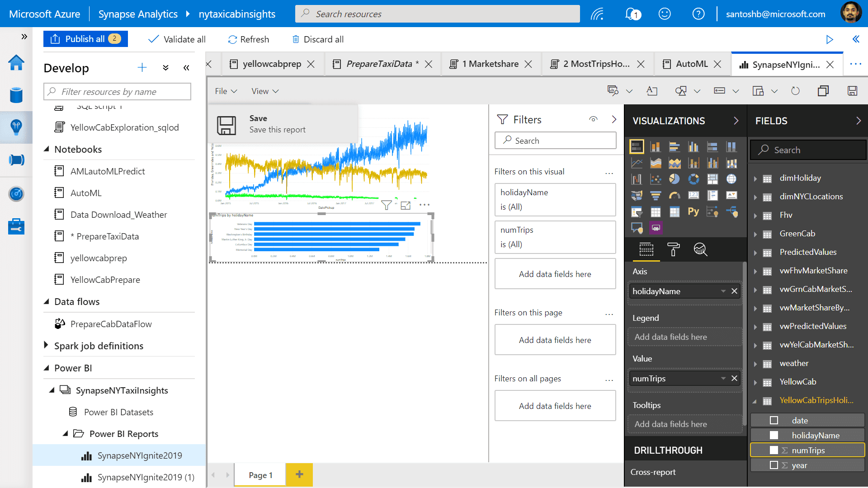The height and width of the screenshot is (488, 868).
Task: Choose the pie chart visualization
Action: pyautogui.click(x=675, y=179)
